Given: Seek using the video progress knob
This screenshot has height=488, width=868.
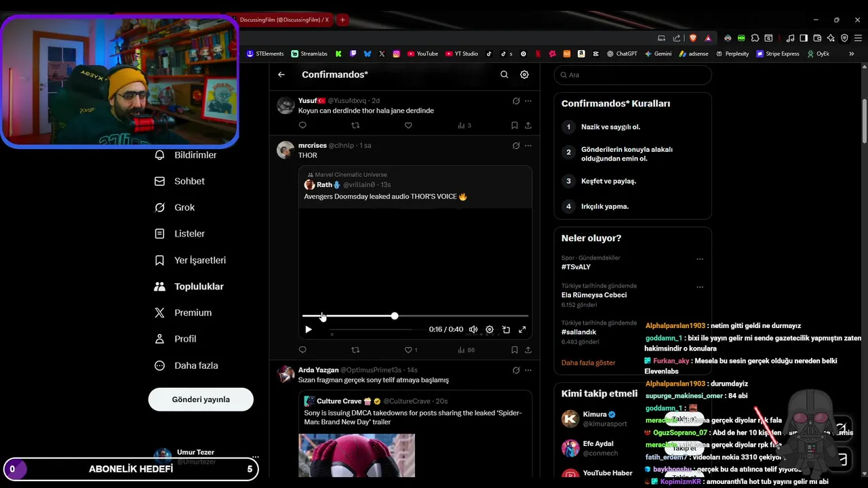Looking at the screenshot, I should pos(395,316).
